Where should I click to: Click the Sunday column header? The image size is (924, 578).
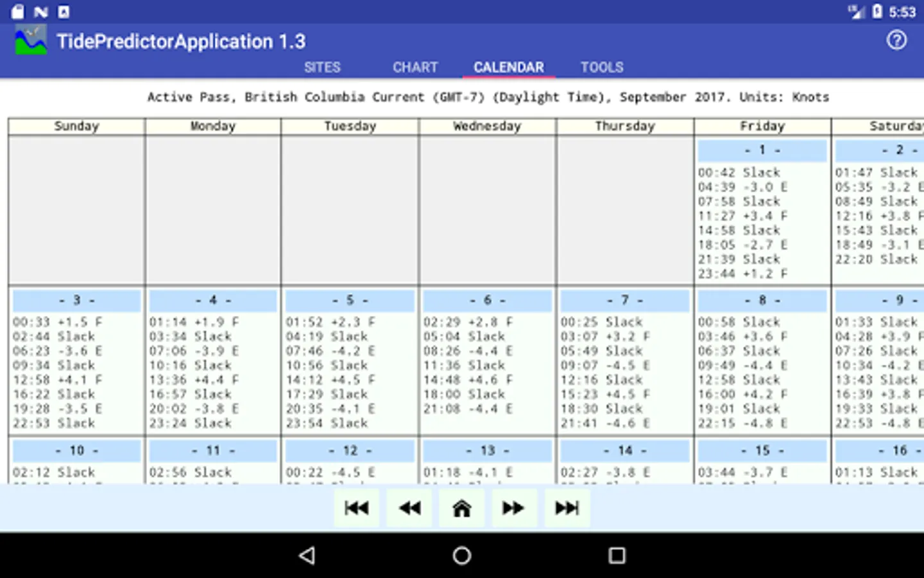click(x=76, y=126)
